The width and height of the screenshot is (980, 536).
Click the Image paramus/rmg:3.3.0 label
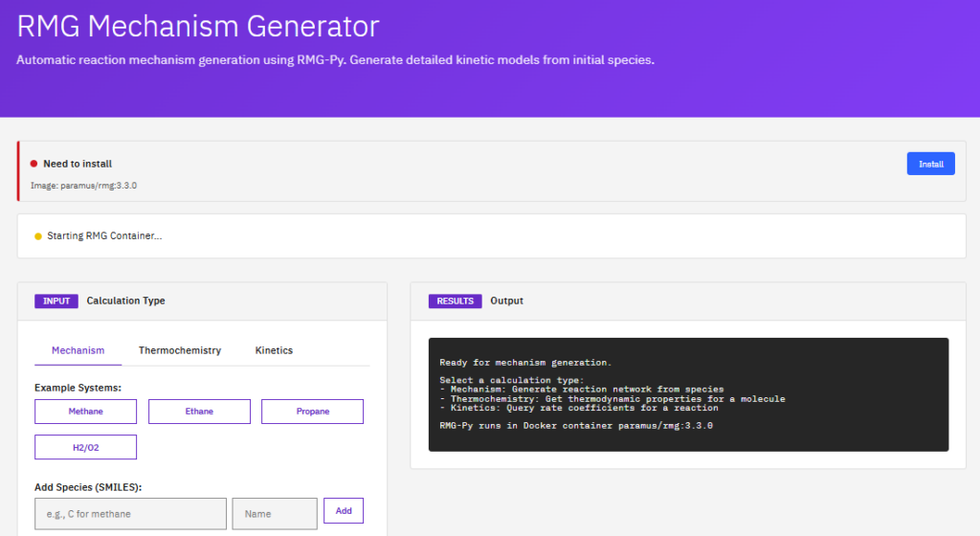tap(84, 185)
